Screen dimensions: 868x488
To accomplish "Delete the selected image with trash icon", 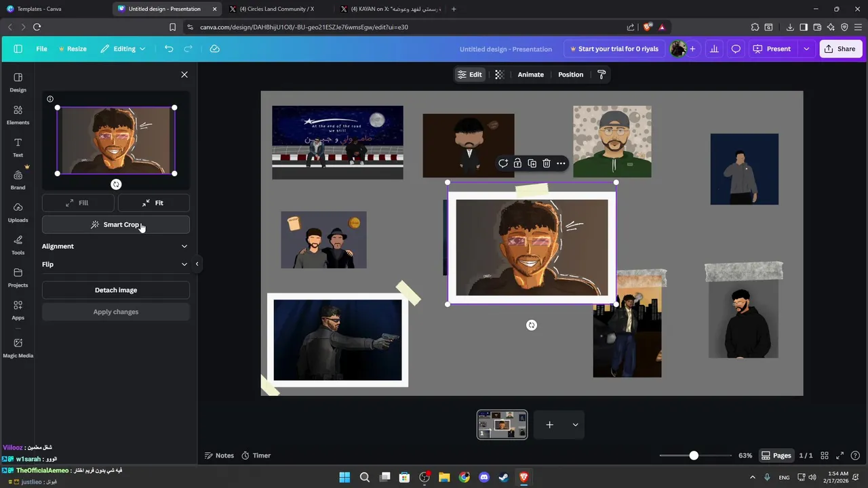I will 546,163.
